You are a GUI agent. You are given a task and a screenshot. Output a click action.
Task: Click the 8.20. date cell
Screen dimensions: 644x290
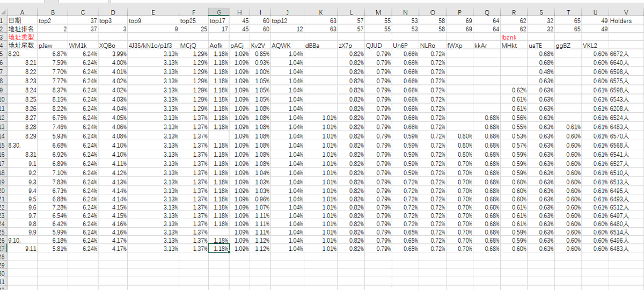(22, 54)
